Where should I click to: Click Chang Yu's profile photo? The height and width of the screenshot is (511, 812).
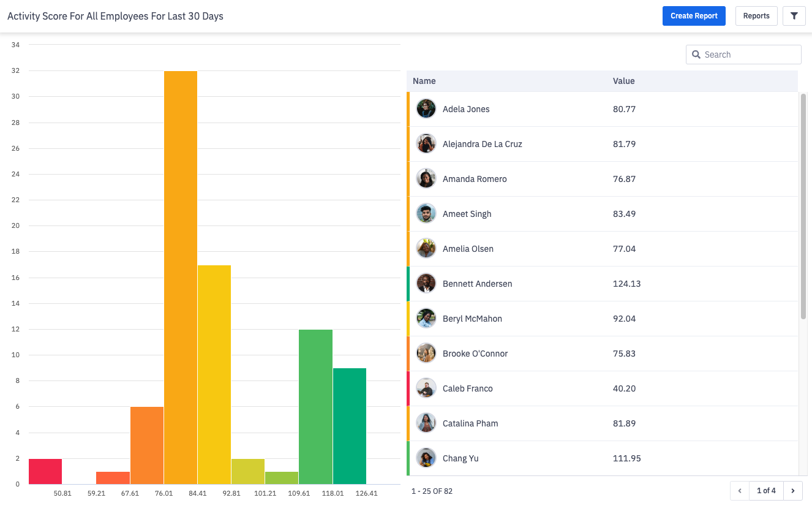tap(426, 458)
